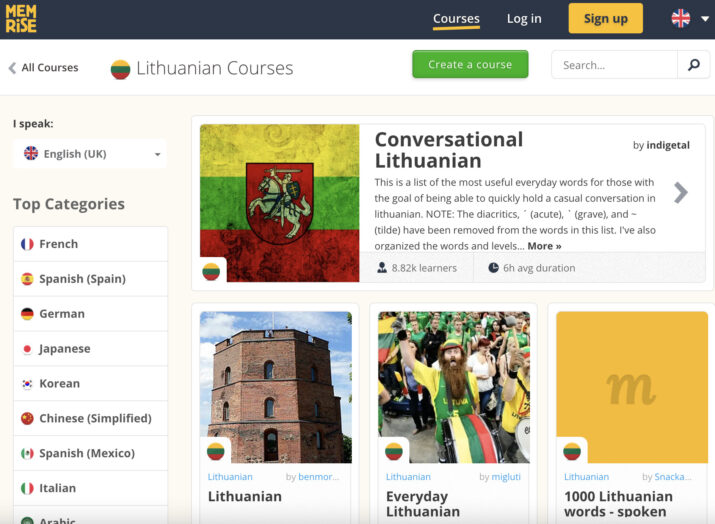Click the Italy flag icon
The height and width of the screenshot is (524, 715).
click(27, 488)
